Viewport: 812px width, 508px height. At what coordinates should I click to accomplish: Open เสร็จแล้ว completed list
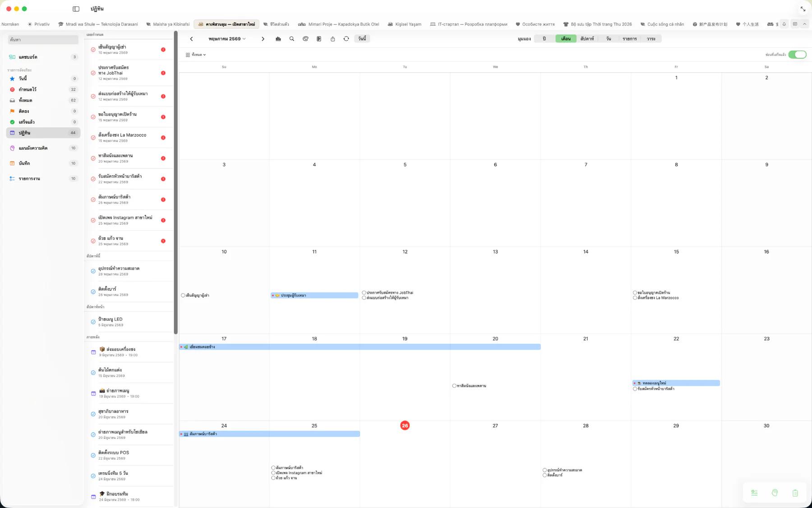coord(43,122)
